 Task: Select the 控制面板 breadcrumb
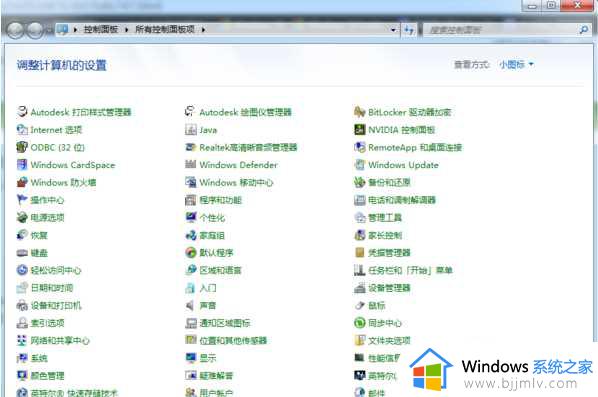click(101, 29)
